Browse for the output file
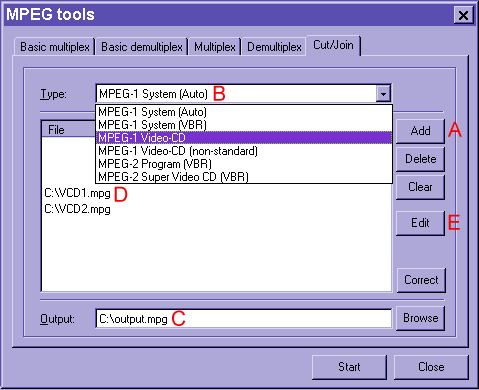479x390 pixels. (x=420, y=318)
